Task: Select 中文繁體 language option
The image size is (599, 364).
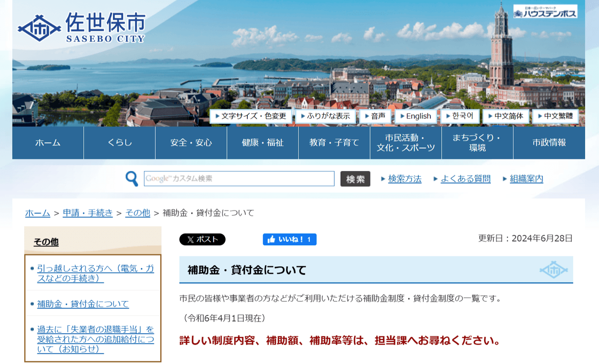Action: point(556,116)
